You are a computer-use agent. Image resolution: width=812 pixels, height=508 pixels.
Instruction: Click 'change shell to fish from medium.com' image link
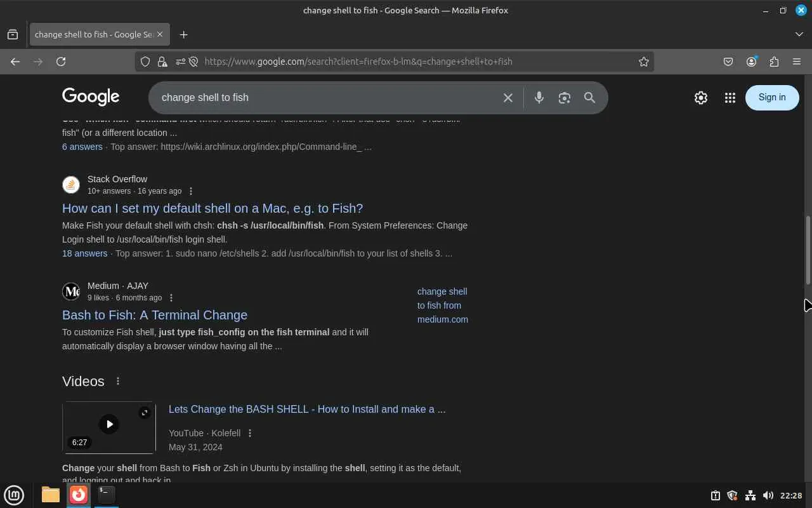pyautogui.click(x=443, y=305)
